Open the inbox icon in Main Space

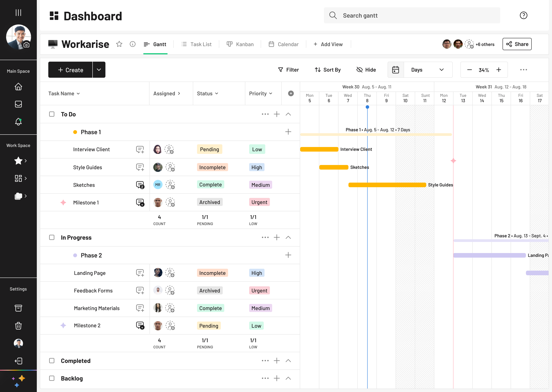click(x=18, y=104)
